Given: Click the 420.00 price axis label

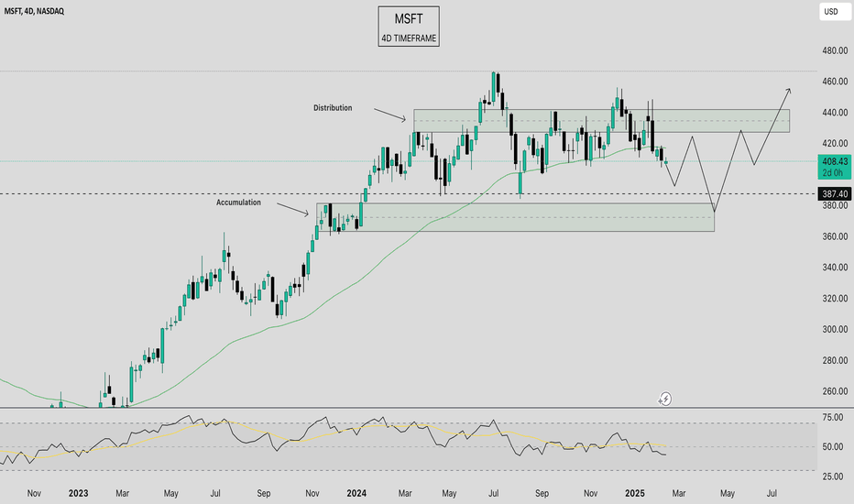Looking at the screenshot, I should tap(835, 144).
